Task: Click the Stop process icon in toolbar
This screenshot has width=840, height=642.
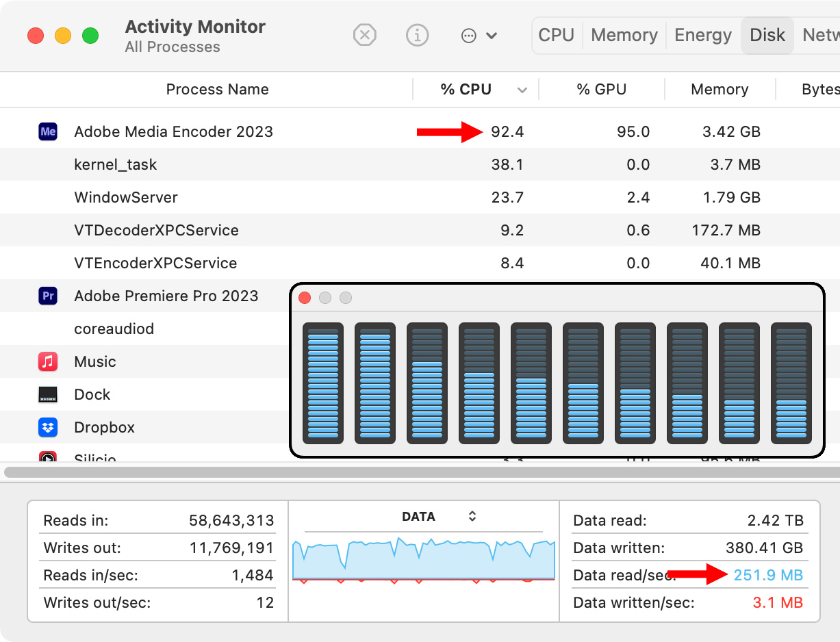Action: pos(365,35)
